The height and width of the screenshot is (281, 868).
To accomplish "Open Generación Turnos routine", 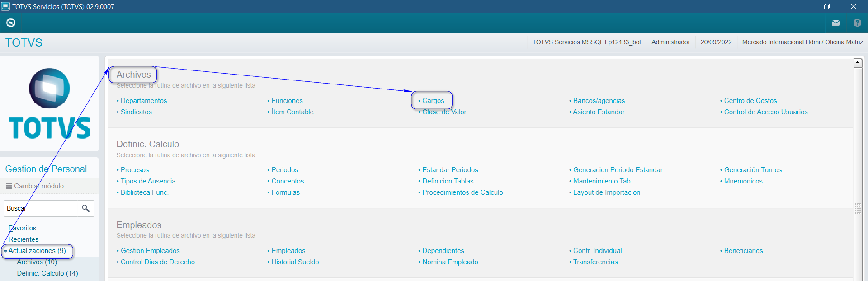I will click(753, 170).
